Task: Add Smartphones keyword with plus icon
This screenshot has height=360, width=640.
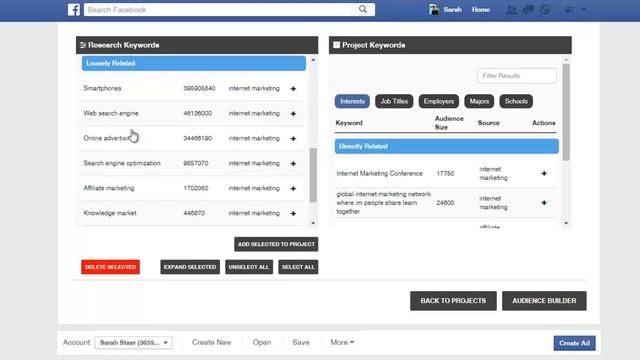Action: tap(293, 89)
